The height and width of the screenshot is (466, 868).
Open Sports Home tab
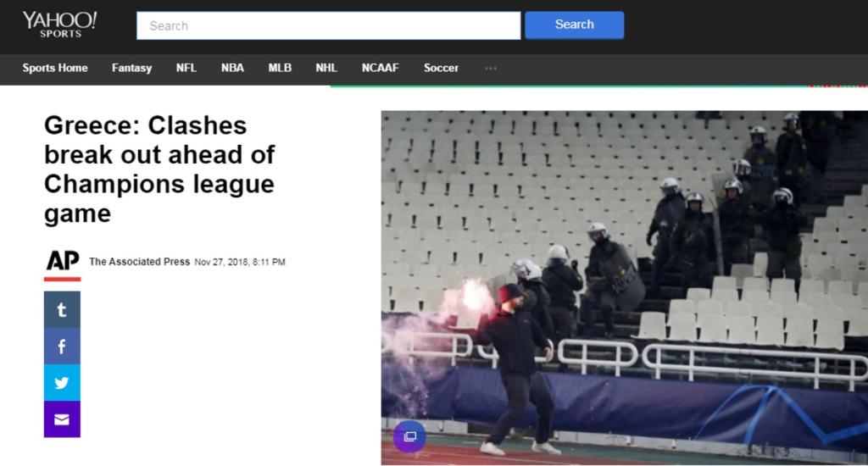pos(55,68)
